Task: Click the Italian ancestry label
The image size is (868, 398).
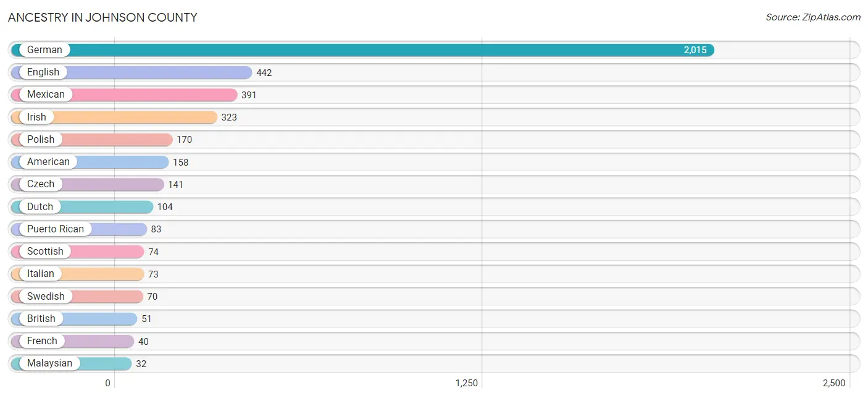Action: click(x=41, y=274)
